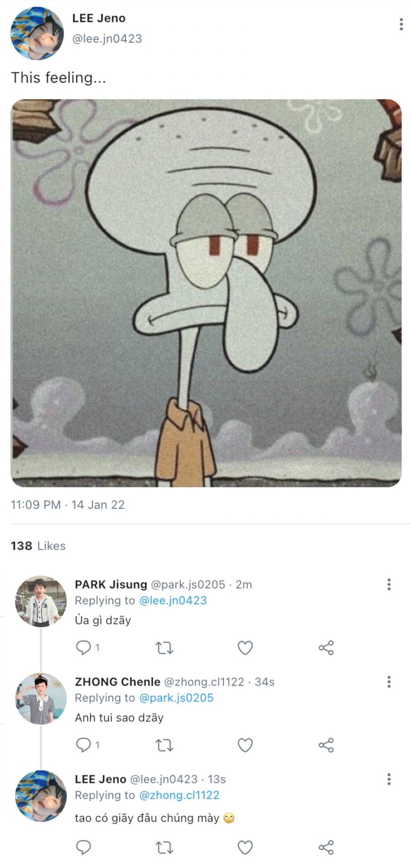Retweet ZHONG Chenle's reply
This screenshot has height=868, width=411.
point(164,745)
